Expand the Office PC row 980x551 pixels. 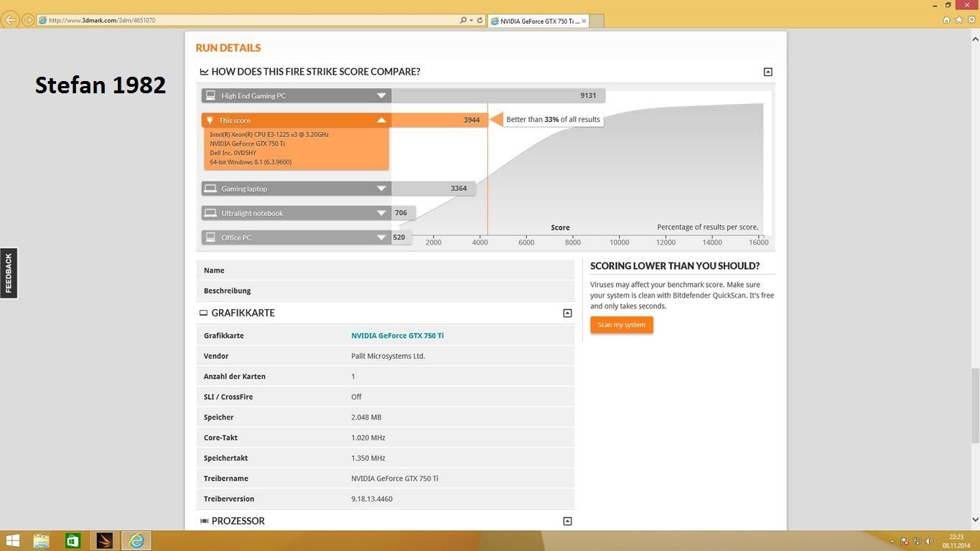pyautogui.click(x=381, y=237)
